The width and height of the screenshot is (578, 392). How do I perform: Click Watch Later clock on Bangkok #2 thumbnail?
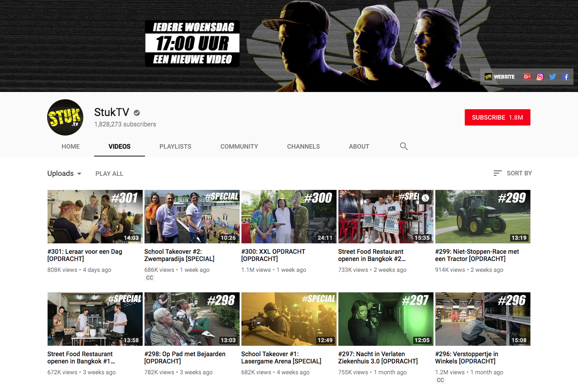tap(425, 198)
